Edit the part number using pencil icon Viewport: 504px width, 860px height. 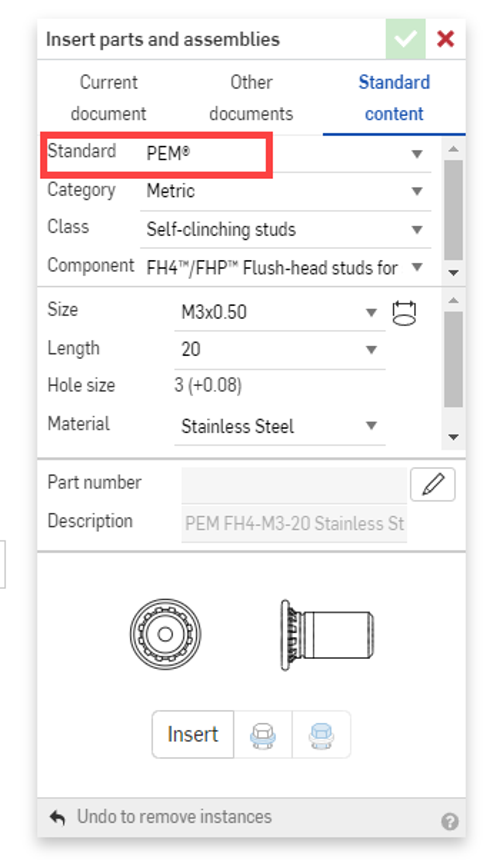coord(432,484)
